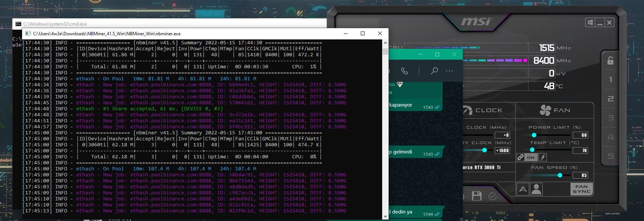Viewport: 644px width, 221px height.
Task: Click the temp limit slider knob
Action: click(x=532, y=150)
